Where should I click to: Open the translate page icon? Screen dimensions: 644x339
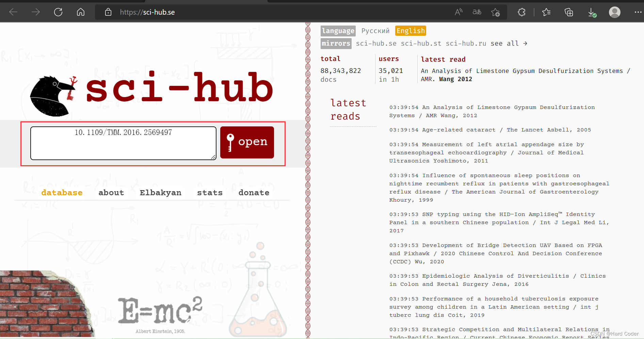coord(477,12)
